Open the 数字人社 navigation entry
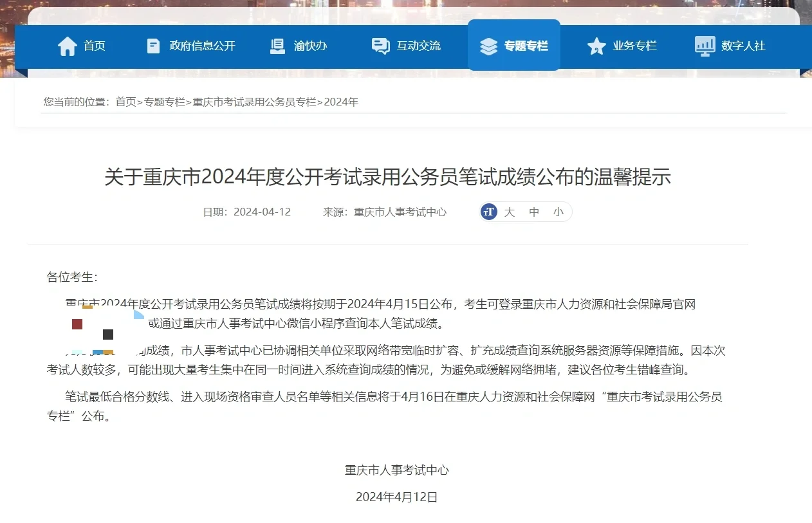 [x=730, y=45]
